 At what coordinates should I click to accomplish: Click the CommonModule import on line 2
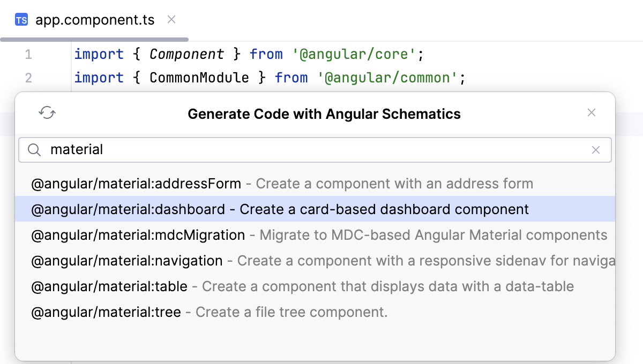coord(198,78)
